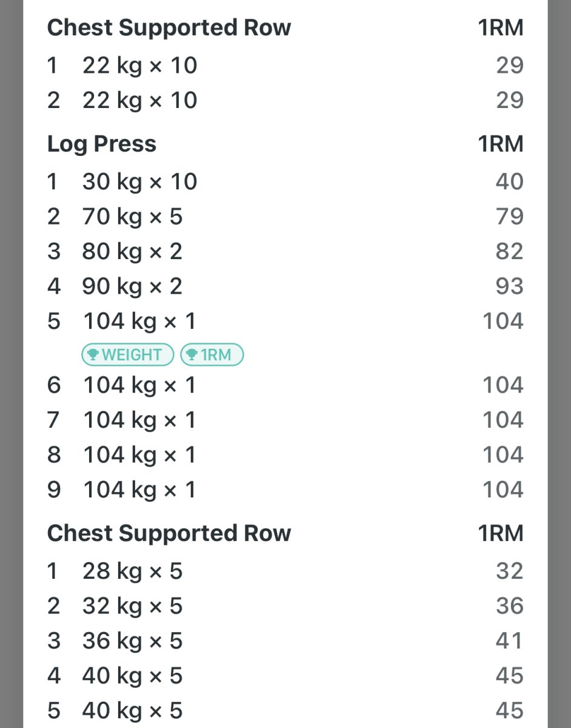Select set 6 of 104 kg × 1
This screenshot has width=571, height=728.
point(139,385)
